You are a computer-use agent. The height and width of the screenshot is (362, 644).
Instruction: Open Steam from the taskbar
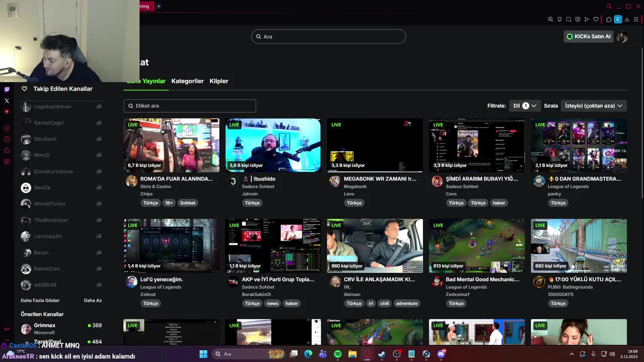point(382,354)
